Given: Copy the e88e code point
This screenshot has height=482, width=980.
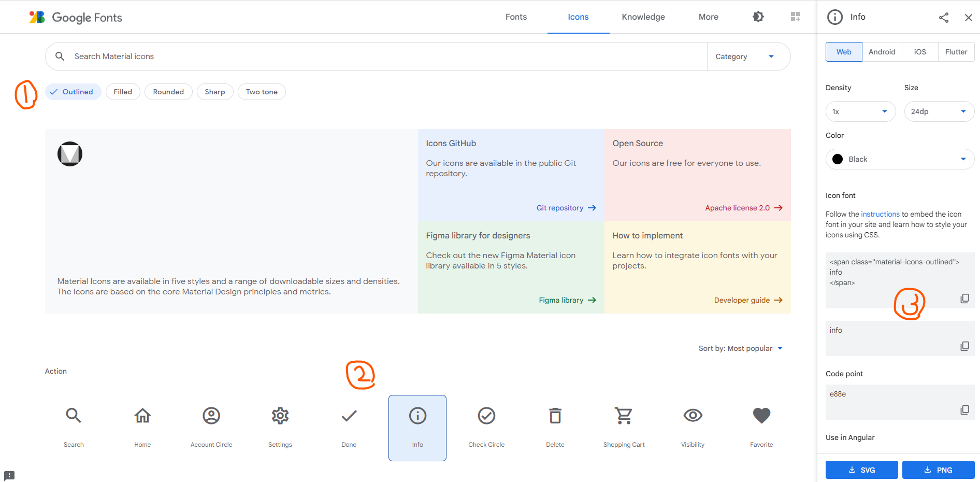Looking at the screenshot, I should [964, 410].
